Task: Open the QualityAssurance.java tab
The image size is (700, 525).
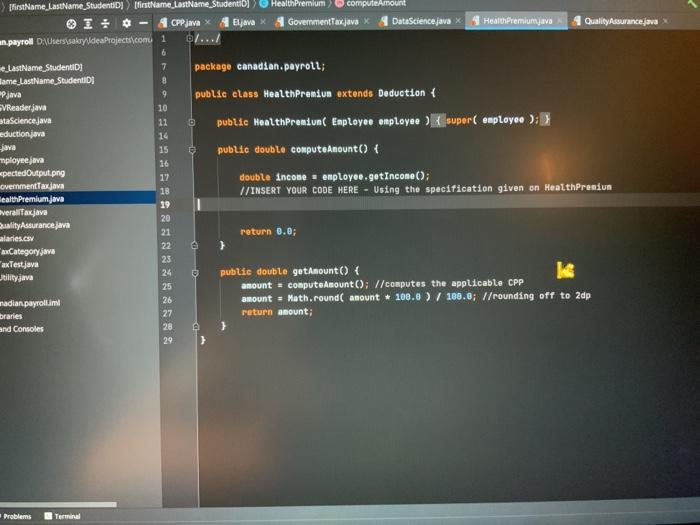Action: pos(621,21)
